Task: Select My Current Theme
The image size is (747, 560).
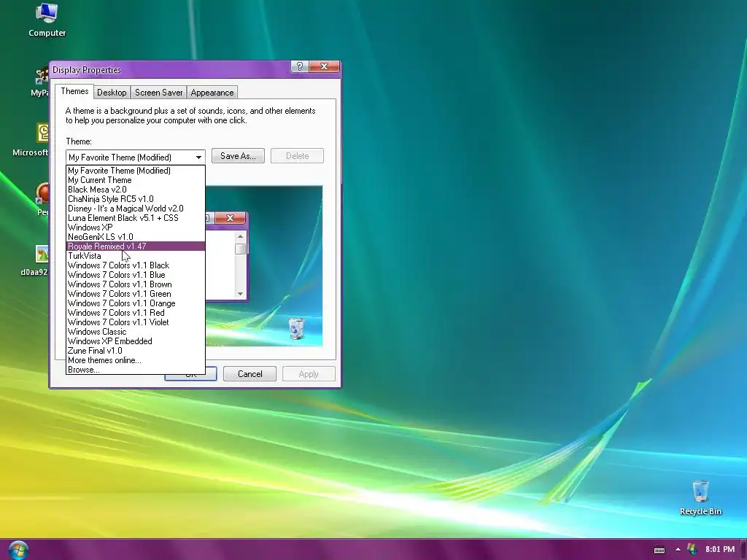Action: coord(135,180)
